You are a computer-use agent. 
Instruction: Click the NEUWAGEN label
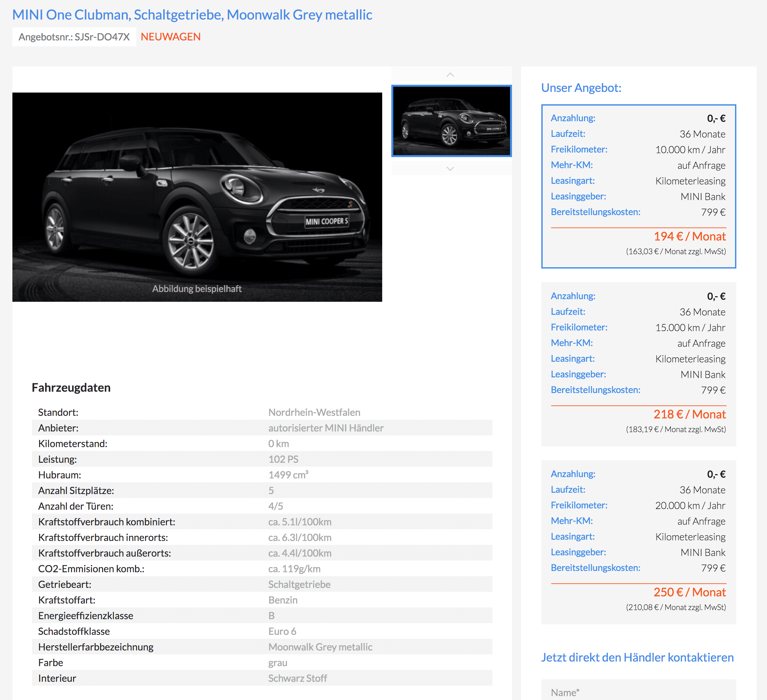(171, 37)
